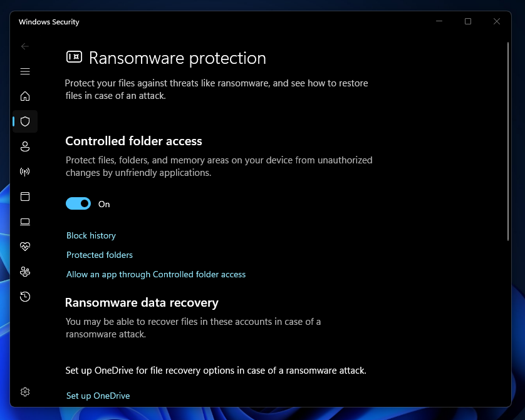
Task: Turn off Controlled folder access toggle
Action: (78, 203)
